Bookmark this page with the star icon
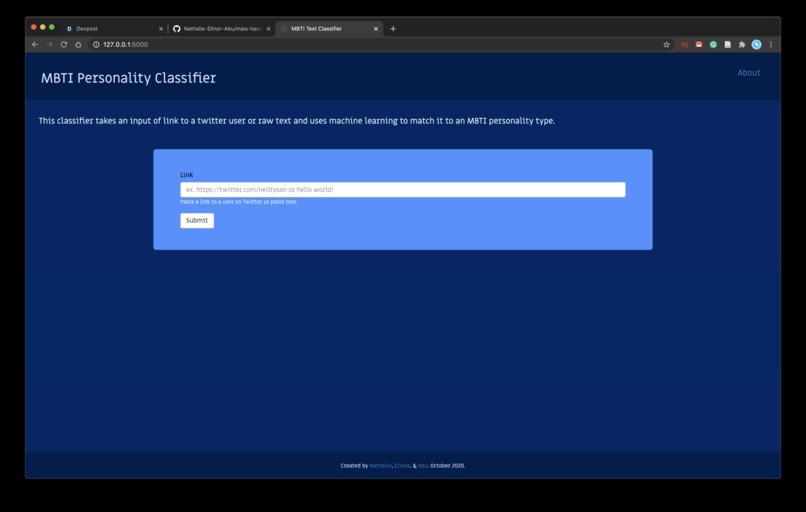 tap(666, 45)
